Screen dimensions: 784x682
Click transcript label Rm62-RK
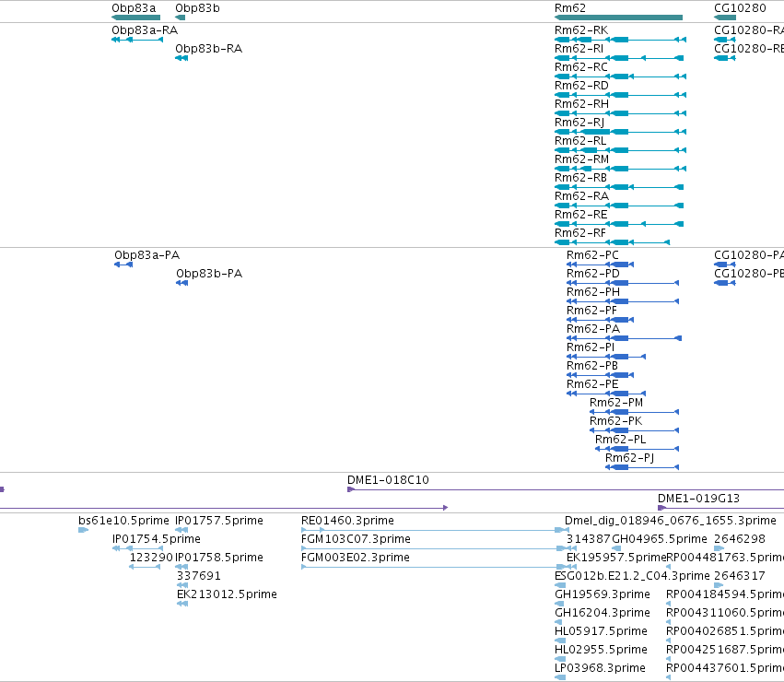click(x=581, y=30)
